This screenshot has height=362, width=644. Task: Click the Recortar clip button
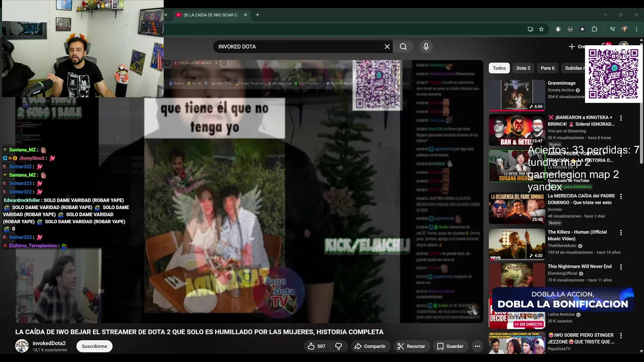tap(411, 346)
